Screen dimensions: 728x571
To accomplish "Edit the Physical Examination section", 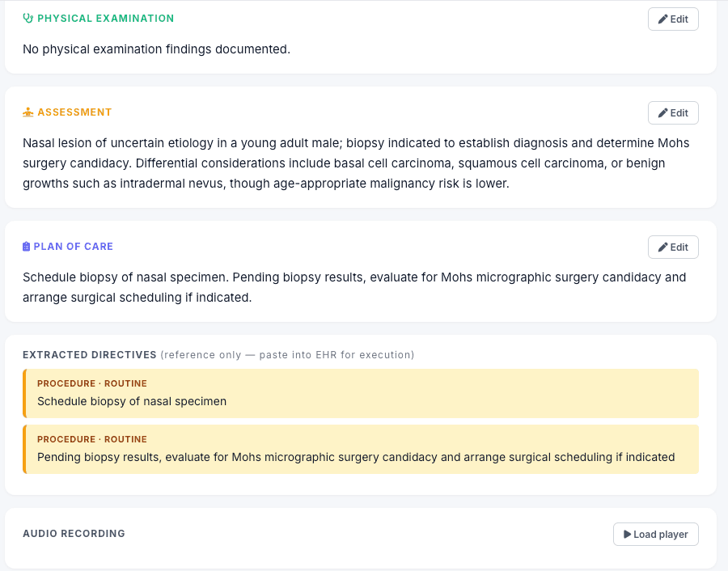I will pos(673,19).
